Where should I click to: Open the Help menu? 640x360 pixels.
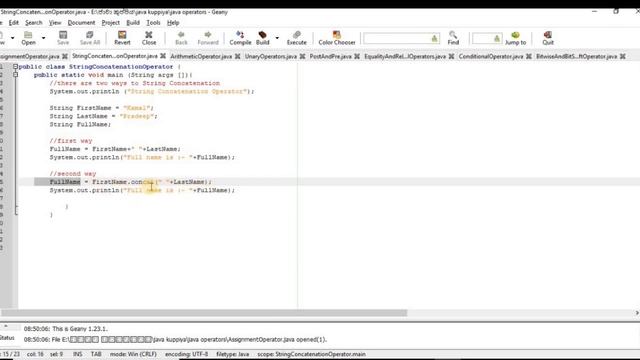[173, 22]
